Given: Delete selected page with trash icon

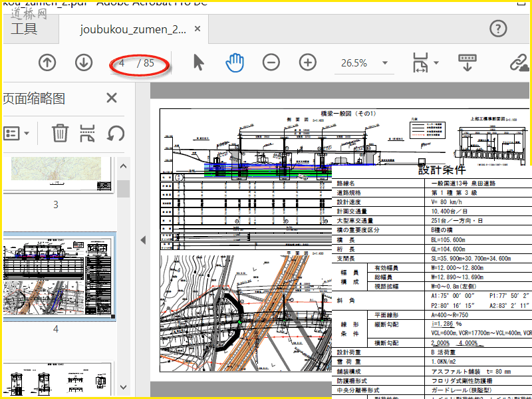Looking at the screenshot, I should [x=60, y=133].
